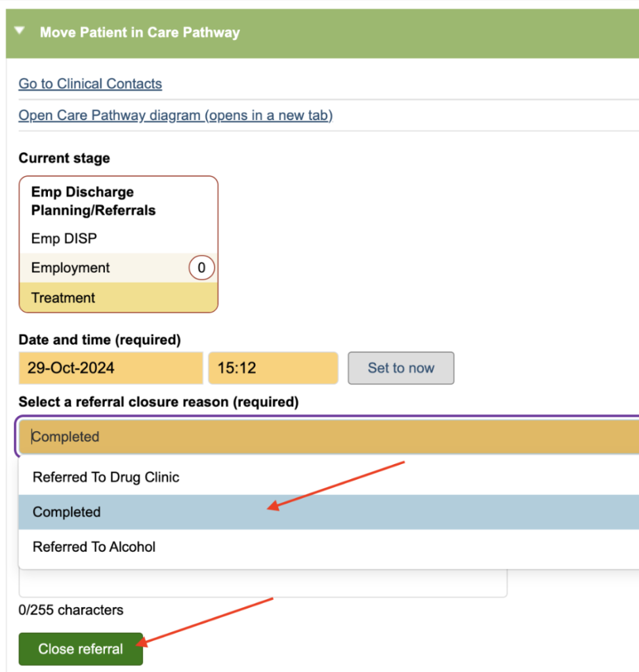Screen dimensions: 639x672
Task: Choose Referred To Drug Clinic option
Action: pos(106,478)
